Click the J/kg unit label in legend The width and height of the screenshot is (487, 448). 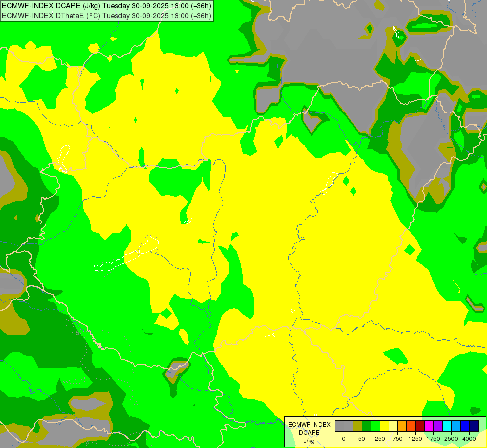pyautogui.click(x=309, y=441)
